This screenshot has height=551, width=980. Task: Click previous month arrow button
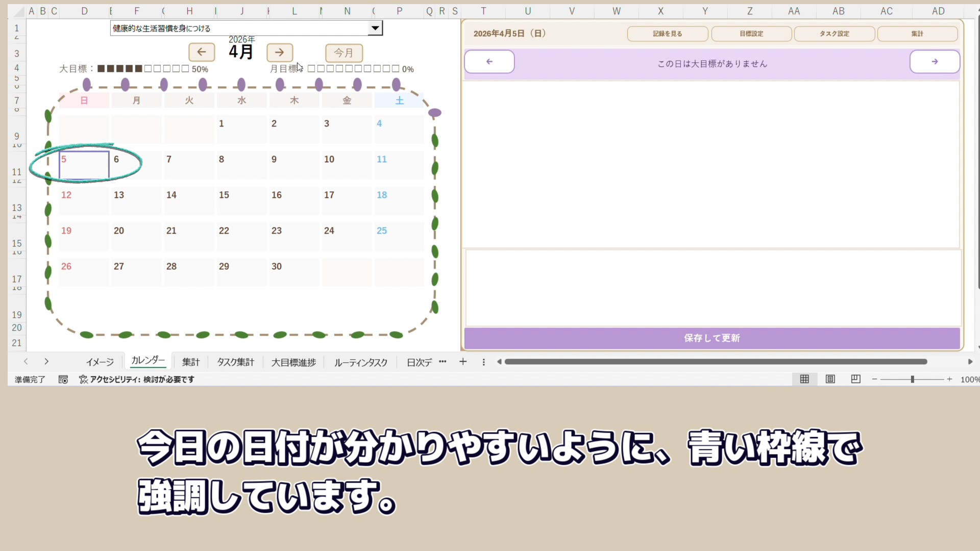pos(202,52)
